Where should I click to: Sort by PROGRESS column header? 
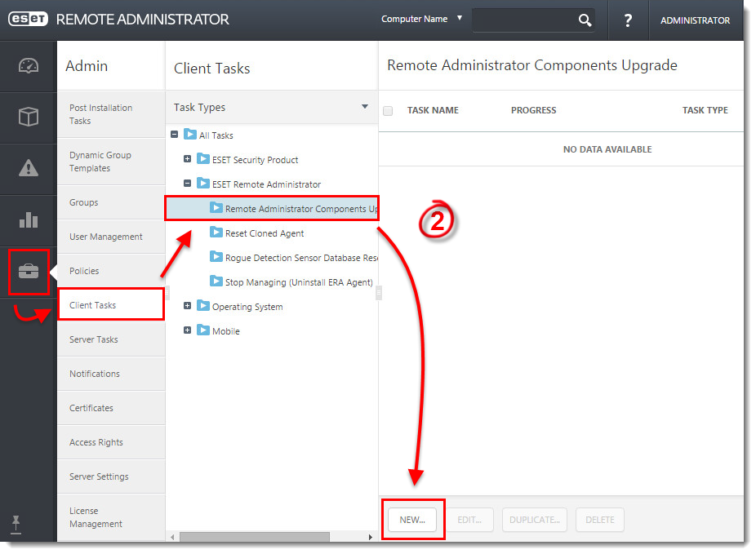[x=533, y=110]
